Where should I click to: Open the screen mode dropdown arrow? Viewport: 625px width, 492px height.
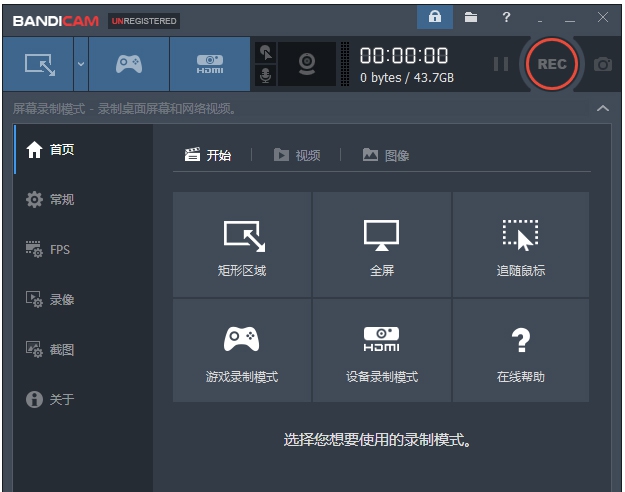[x=81, y=64]
